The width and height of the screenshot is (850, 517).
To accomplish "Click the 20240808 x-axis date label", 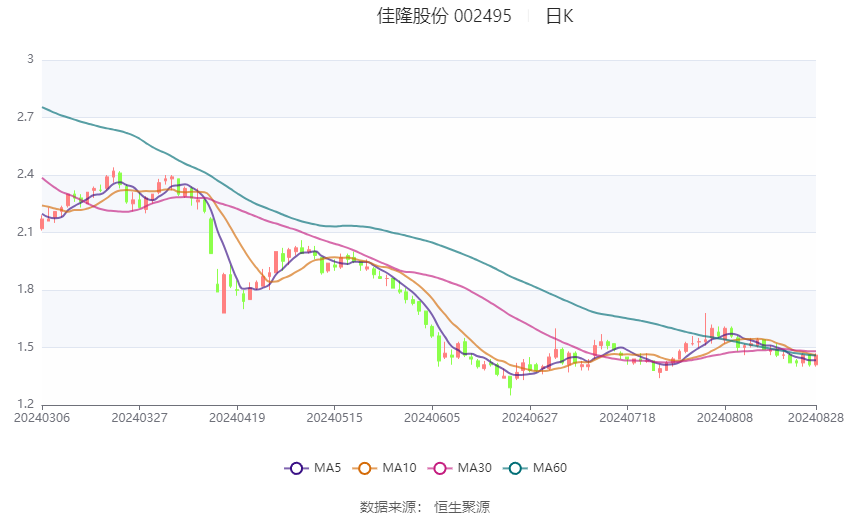I will 725,418.
